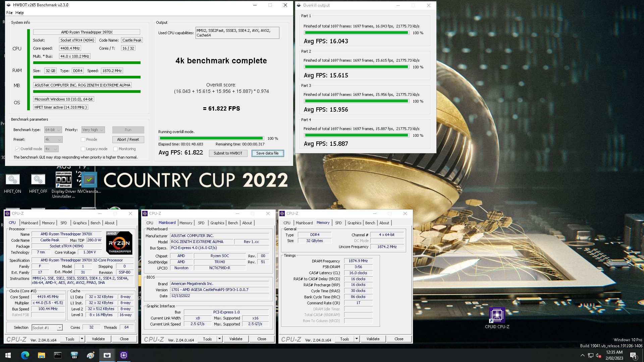Click the CPU-Z Mainboard window title icon
Viewport: 644px width, 362px height.
pyautogui.click(x=145, y=214)
